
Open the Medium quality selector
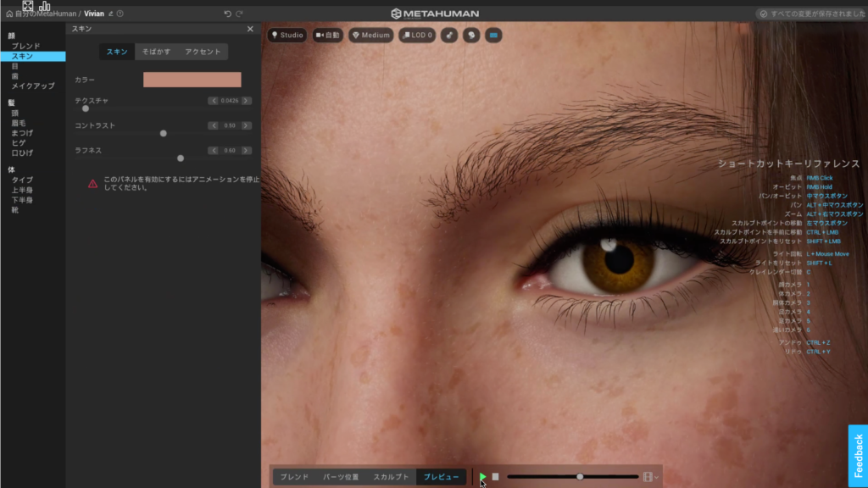click(x=371, y=36)
